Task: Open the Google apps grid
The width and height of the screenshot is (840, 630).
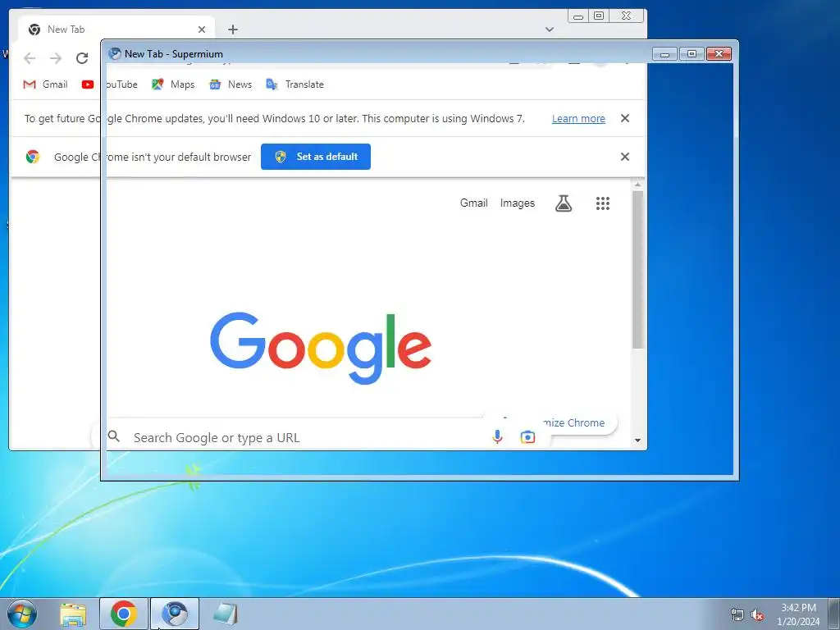Action: pos(603,203)
